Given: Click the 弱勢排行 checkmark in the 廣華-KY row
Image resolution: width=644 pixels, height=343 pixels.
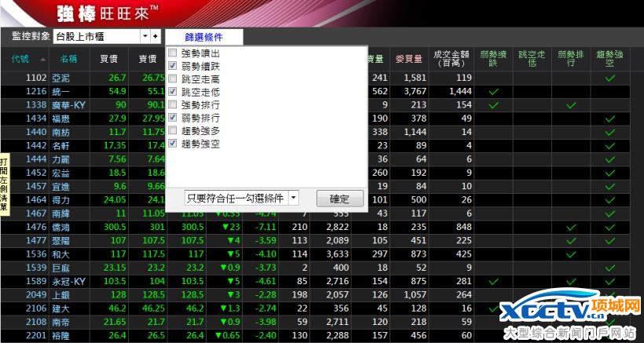Looking at the screenshot, I should pos(571,105).
